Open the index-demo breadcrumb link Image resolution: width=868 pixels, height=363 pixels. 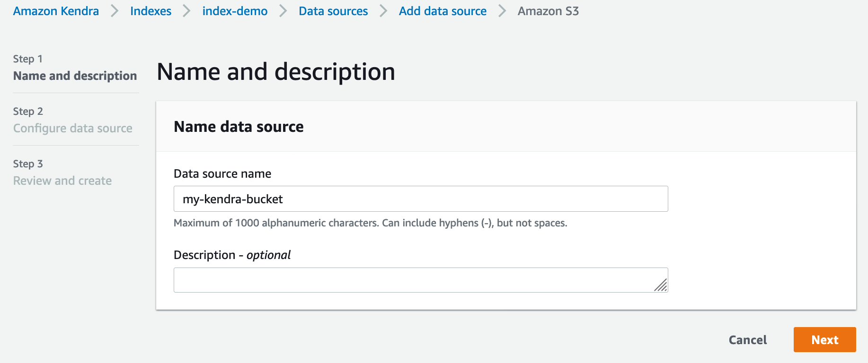point(235,11)
